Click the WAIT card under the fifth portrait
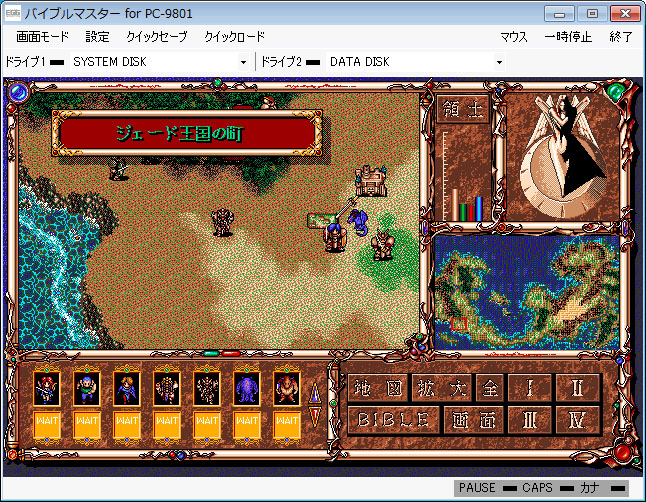Screen dimensions: 646x502 206,425
